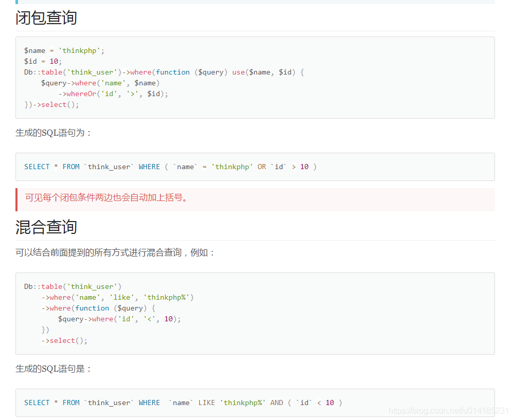Click the Db::table line with use($name, $id)
513x420 pixels.
click(x=164, y=72)
